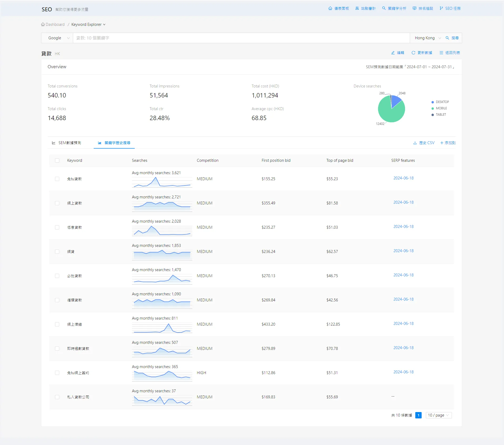Viewport: 504px width, 445px height.
Task: Open the 2024-06-18 SERP link for 免tu貸款
Action: click(403, 178)
